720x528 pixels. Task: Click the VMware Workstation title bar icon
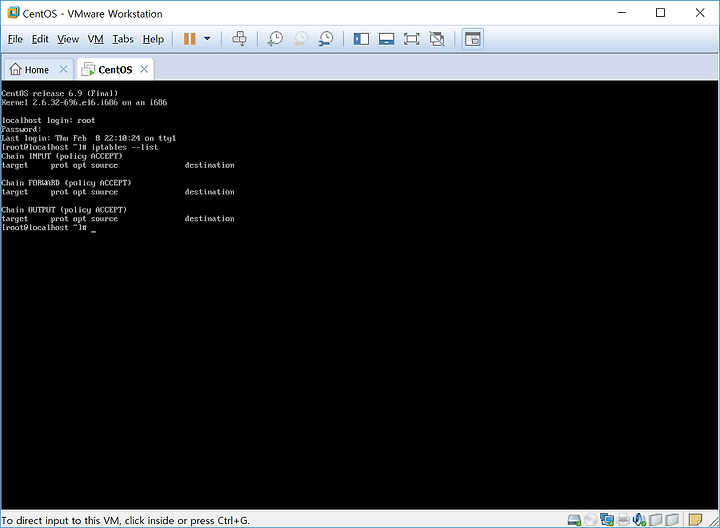(14, 13)
